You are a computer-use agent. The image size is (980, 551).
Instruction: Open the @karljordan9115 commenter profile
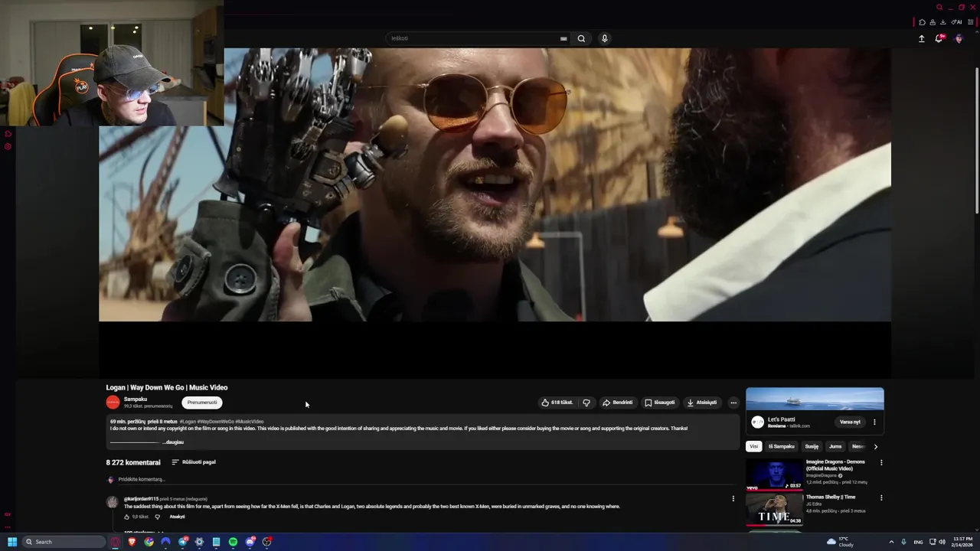pos(141,499)
